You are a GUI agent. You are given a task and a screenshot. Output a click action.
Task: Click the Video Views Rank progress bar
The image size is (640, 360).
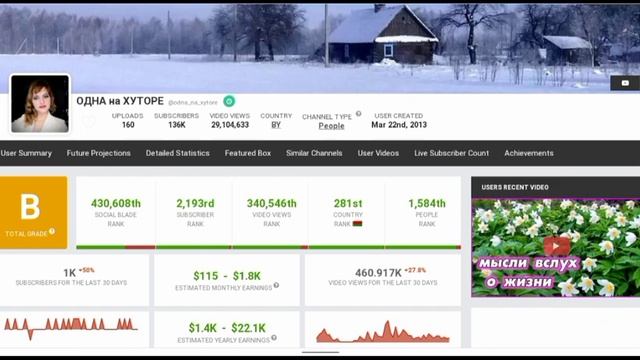click(271, 247)
